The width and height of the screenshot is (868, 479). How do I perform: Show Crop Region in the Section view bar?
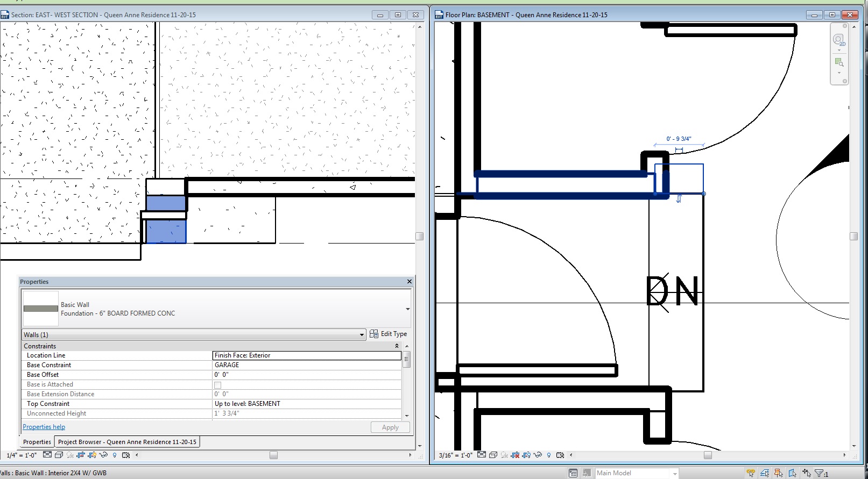pos(92,455)
